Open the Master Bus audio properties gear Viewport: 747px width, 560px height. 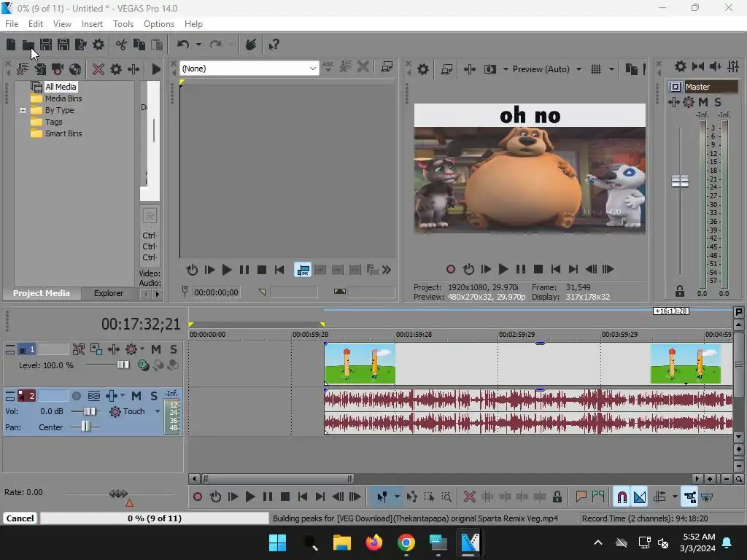[681, 66]
